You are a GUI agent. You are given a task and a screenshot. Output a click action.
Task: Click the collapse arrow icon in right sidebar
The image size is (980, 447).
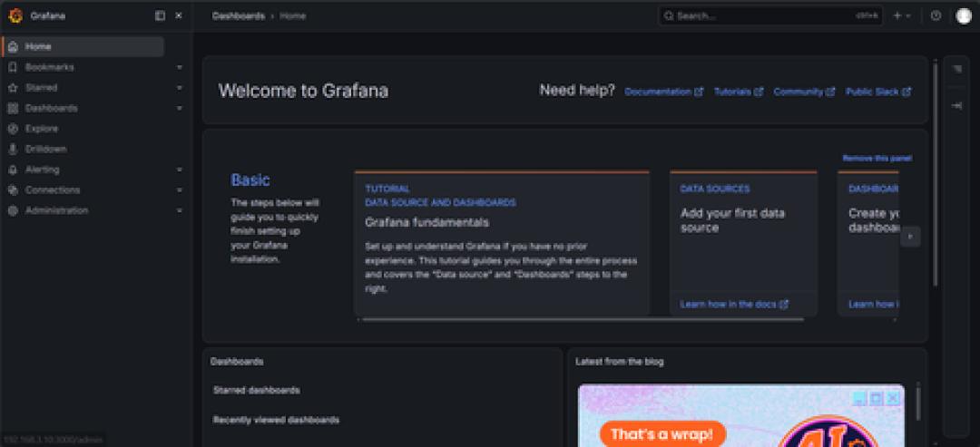[x=956, y=106]
